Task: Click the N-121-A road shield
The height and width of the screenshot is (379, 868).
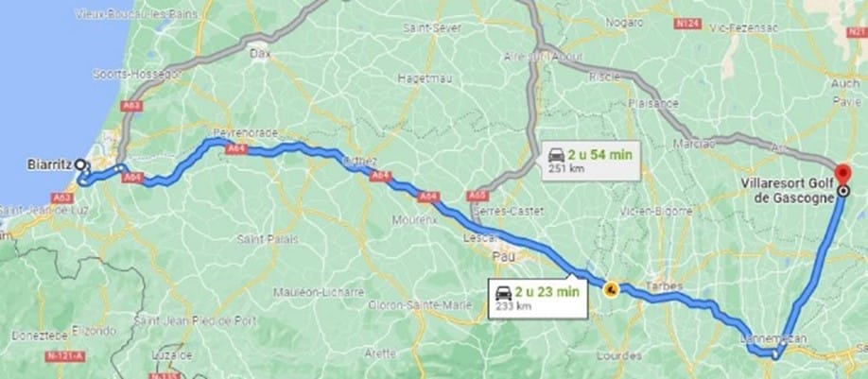Action: click(64, 356)
